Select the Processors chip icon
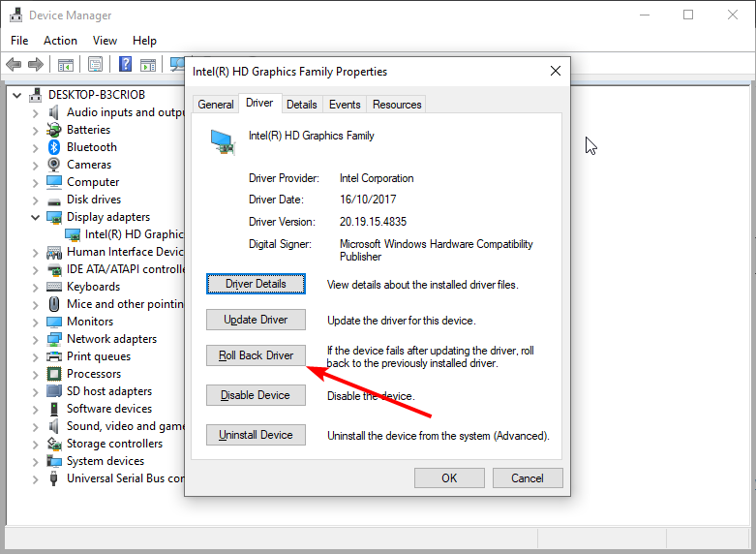Image resolution: width=756 pixels, height=554 pixels. (54, 374)
